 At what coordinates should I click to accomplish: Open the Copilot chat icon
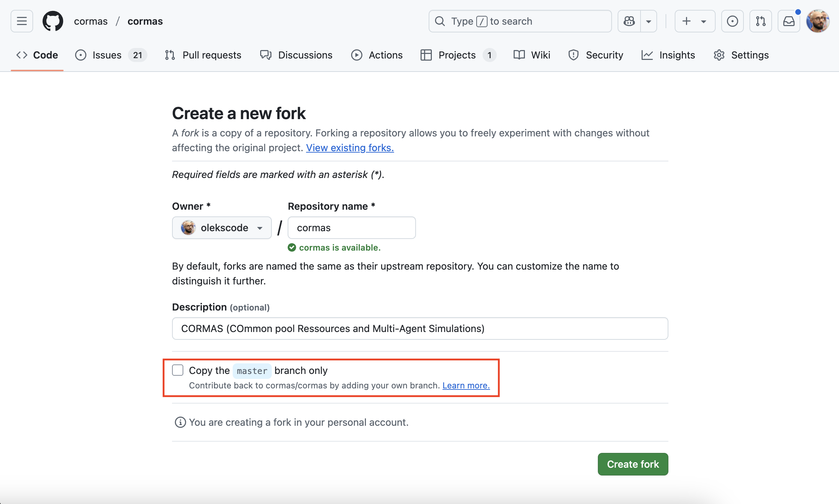pos(629,21)
